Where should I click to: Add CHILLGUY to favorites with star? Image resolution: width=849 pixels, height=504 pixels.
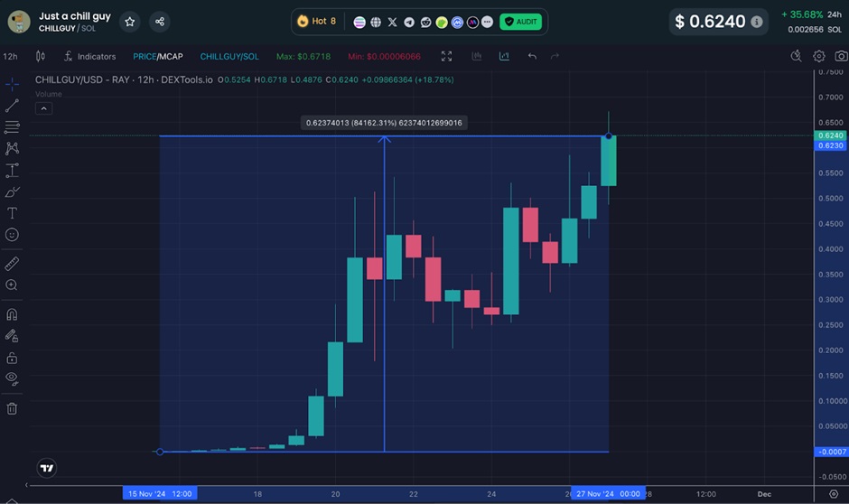[130, 22]
